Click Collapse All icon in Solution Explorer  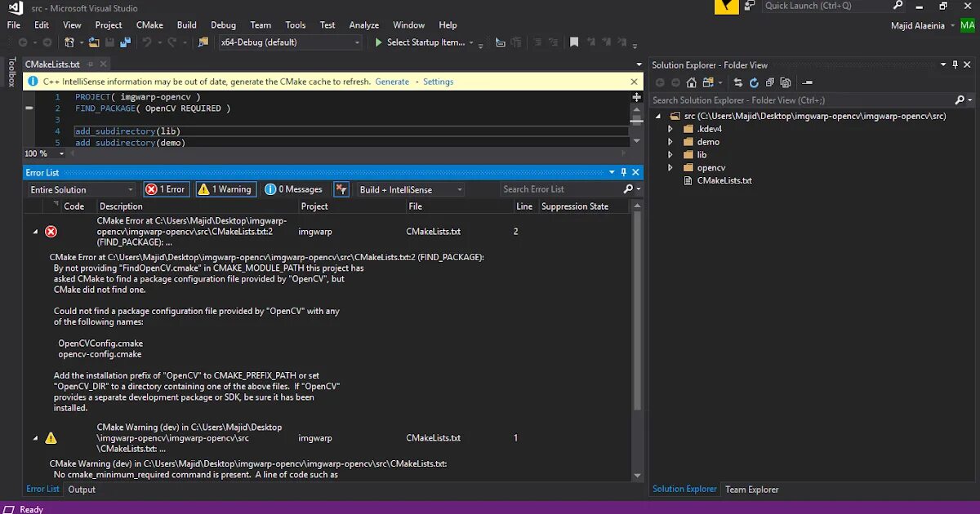(x=769, y=82)
